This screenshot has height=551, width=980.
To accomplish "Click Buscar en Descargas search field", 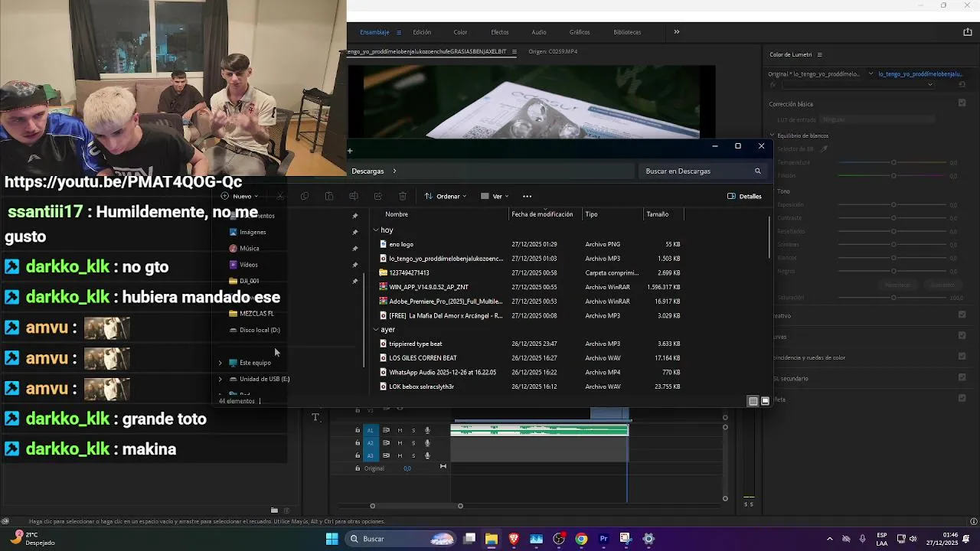I will point(703,171).
